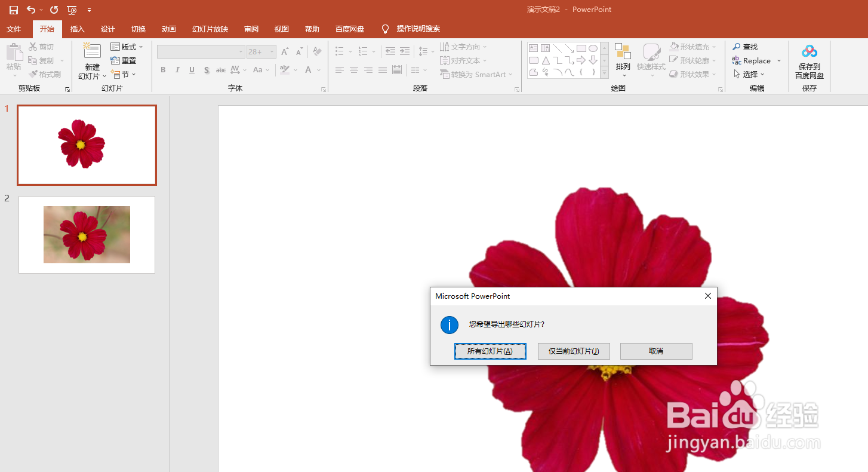This screenshot has width=868, height=472.
Task: Click the Undo arrow icon
Action: tap(31, 10)
